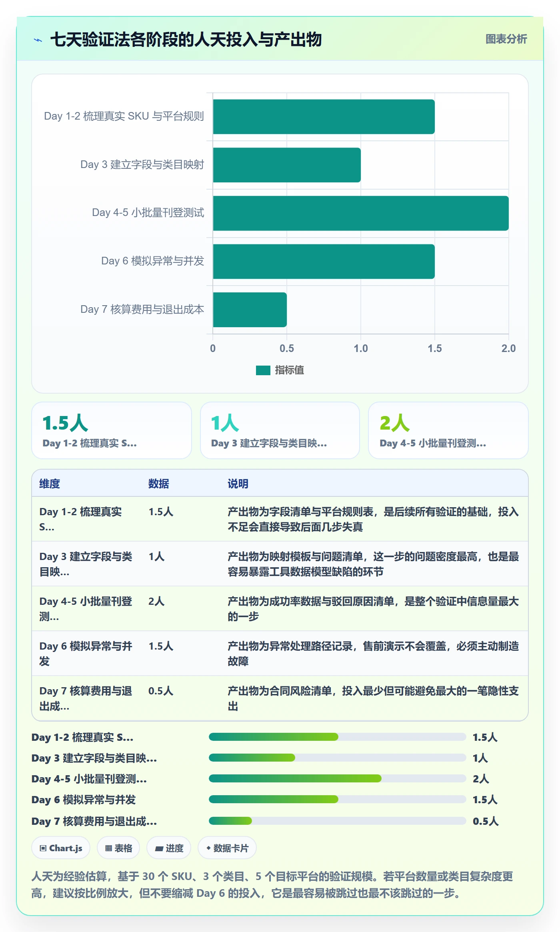Click axis label Day 3 建立字段与类目映射
Screen dimensions: 560x932
click(142, 164)
